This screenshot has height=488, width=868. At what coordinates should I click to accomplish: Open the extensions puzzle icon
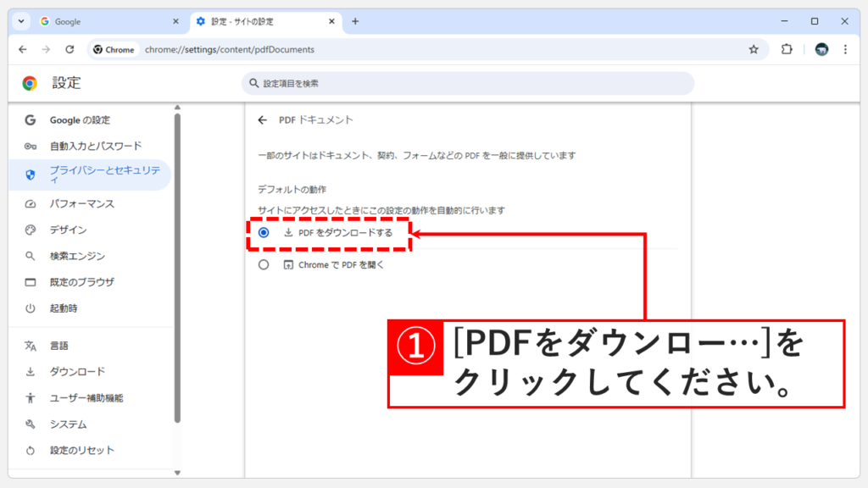[787, 49]
